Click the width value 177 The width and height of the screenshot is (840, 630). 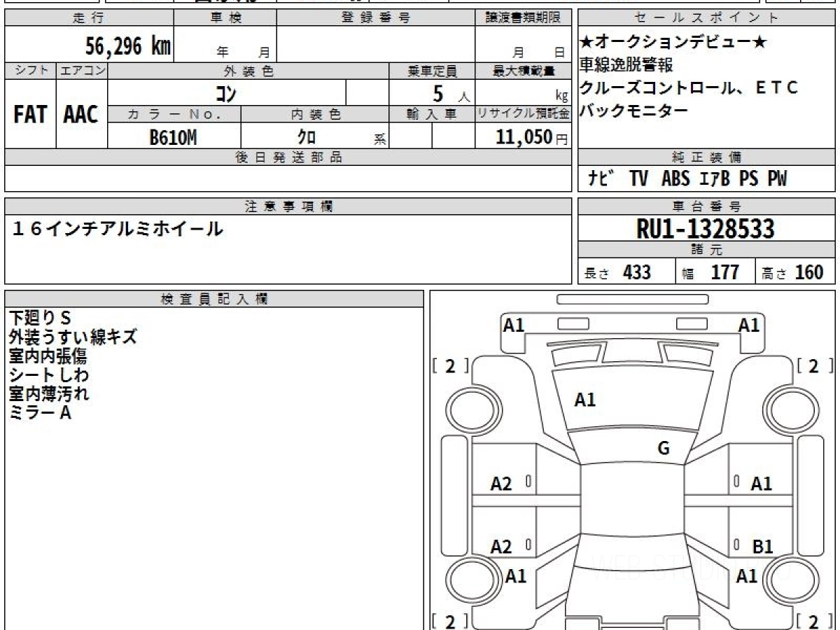724,272
